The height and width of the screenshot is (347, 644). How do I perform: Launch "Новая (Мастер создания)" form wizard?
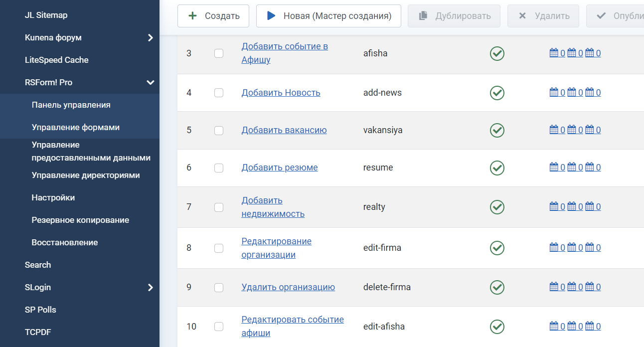click(328, 16)
